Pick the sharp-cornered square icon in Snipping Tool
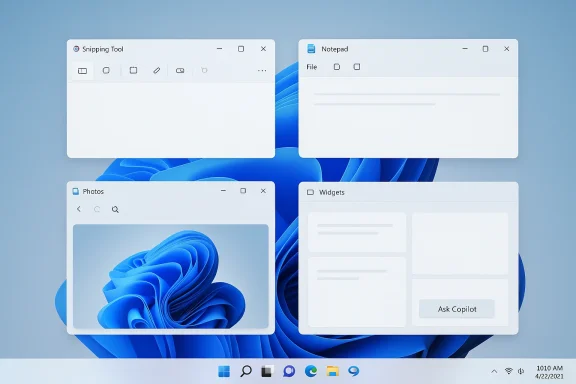 click(x=133, y=70)
